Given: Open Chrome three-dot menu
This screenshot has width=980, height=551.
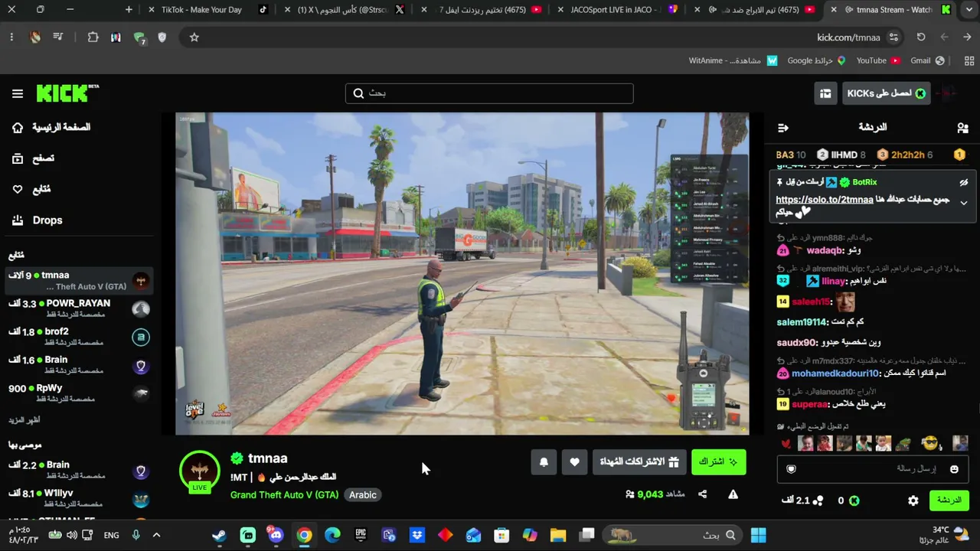Looking at the screenshot, I should click(11, 37).
